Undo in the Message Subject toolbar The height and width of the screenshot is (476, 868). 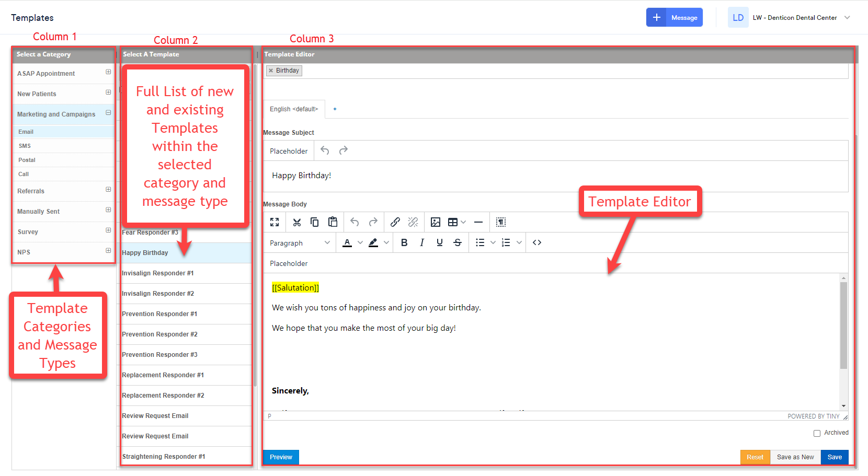[x=325, y=150]
